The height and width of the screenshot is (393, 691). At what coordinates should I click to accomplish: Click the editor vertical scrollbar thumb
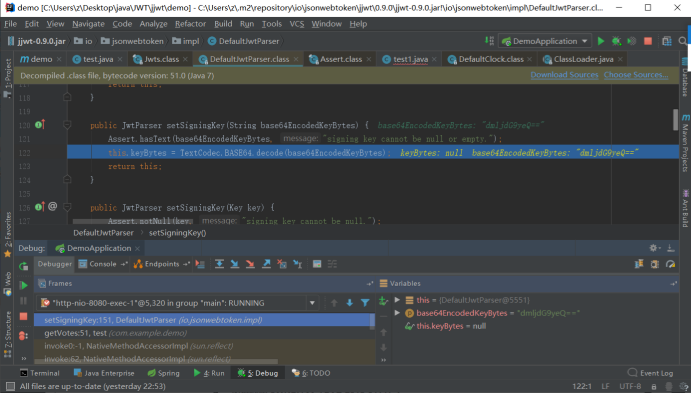pos(675,119)
